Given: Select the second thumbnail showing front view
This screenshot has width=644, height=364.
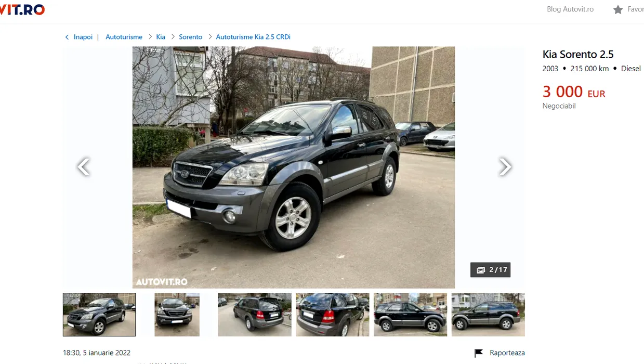Looking at the screenshot, I should point(177,315).
